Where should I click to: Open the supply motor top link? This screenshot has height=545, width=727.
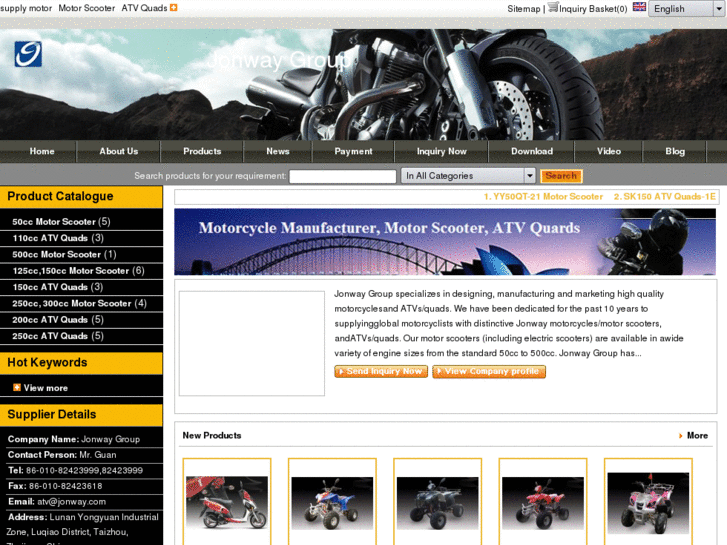(26, 8)
